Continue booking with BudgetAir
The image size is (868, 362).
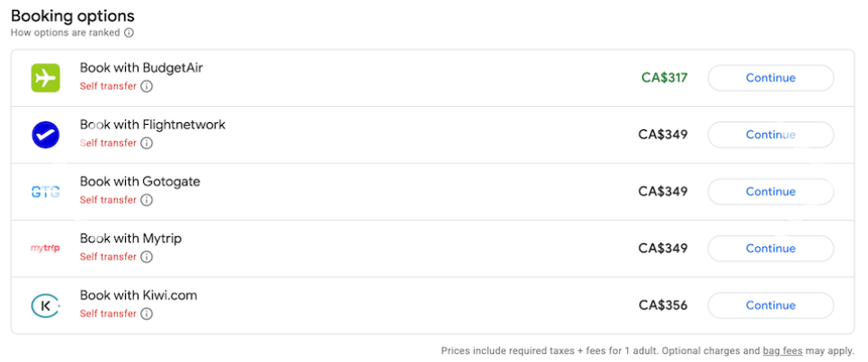click(x=771, y=78)
